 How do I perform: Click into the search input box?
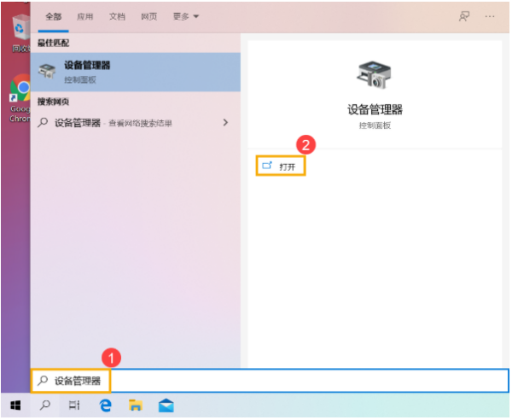[x=270, y=381]
